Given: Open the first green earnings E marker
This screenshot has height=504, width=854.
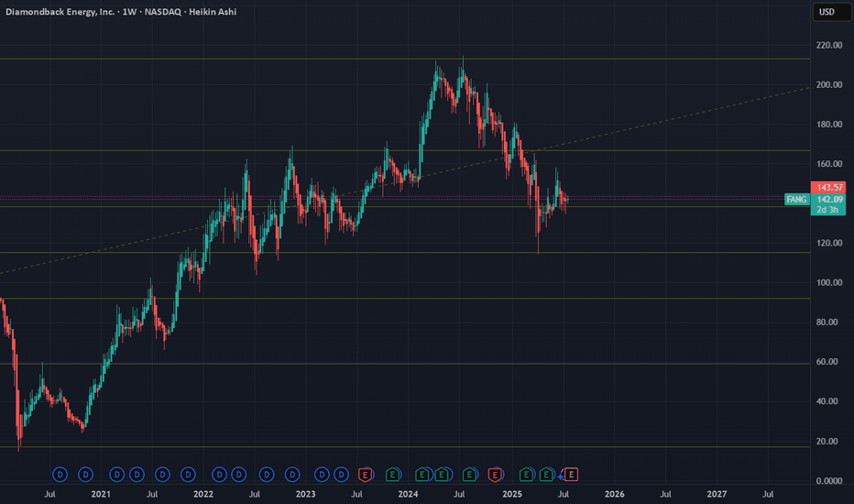Looking at the screenshot, I should [x=392, y=474].
